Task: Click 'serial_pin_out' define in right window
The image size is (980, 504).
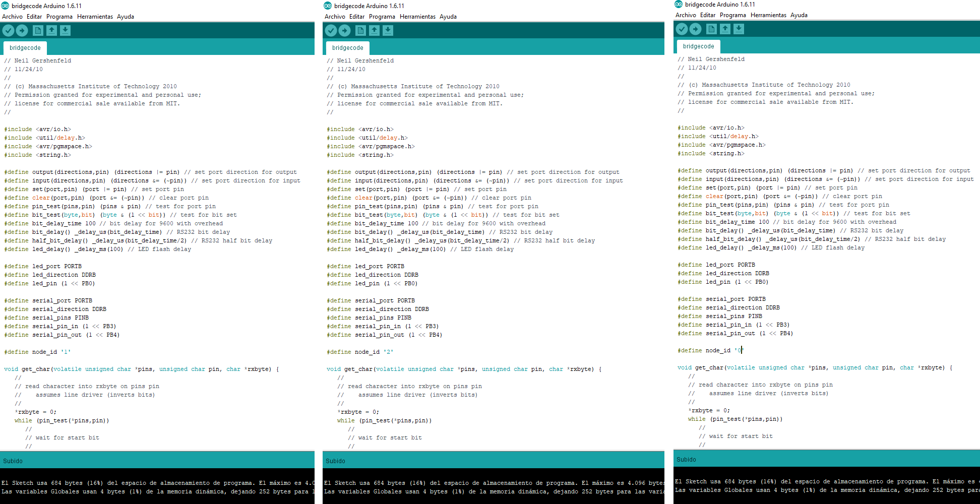Action: [x=735, y=333]
